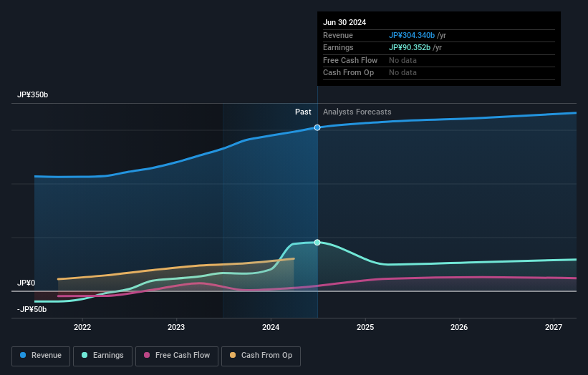Image resolution: width=588 pixels, height=375 pixels.
Task: Click the JP¥0 y-axis label
Action: 26,283
